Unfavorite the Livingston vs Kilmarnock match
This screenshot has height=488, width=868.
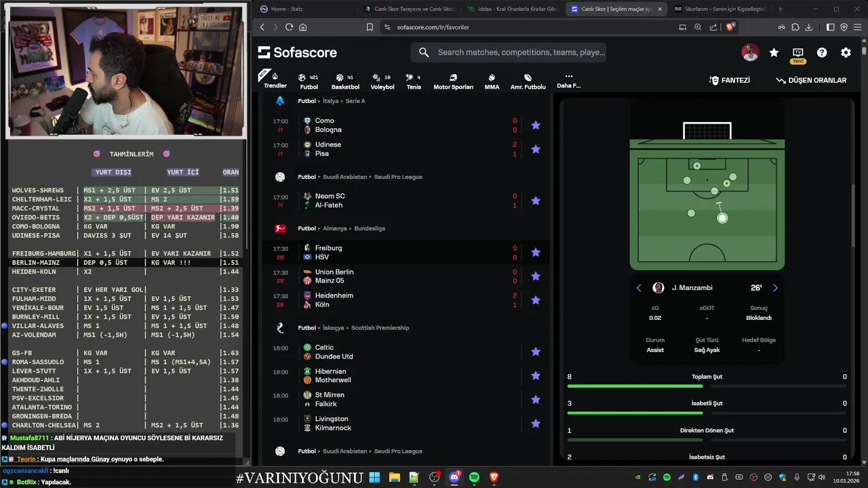536,424
